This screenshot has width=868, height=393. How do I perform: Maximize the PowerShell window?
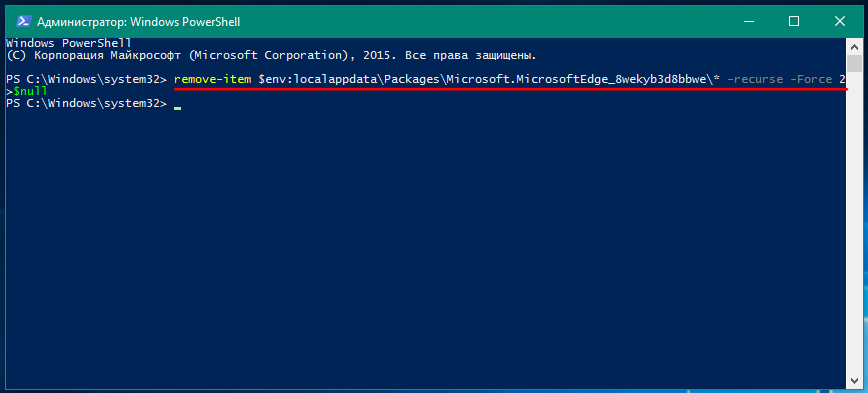794,22
